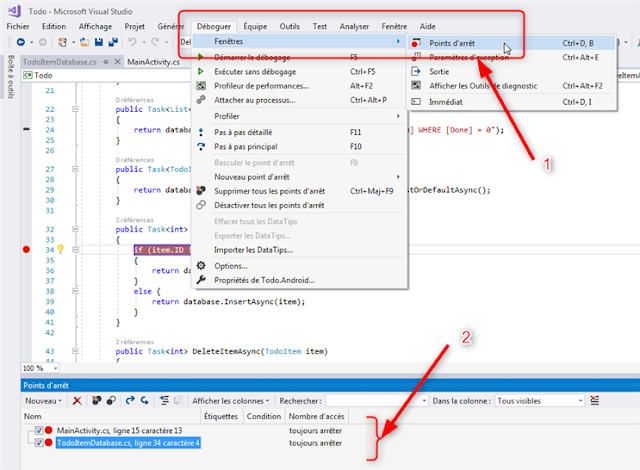Select Afficher les Outils de diagnostic

[512, 86]
